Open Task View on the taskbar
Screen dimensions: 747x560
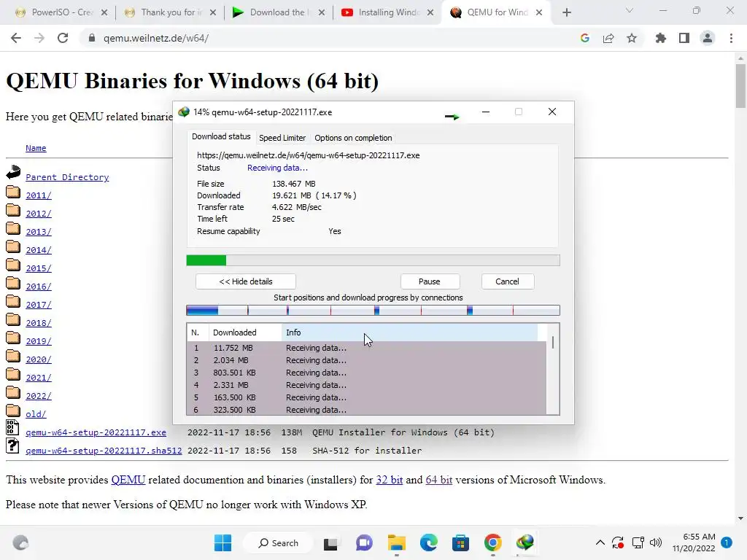click(330, 543)
